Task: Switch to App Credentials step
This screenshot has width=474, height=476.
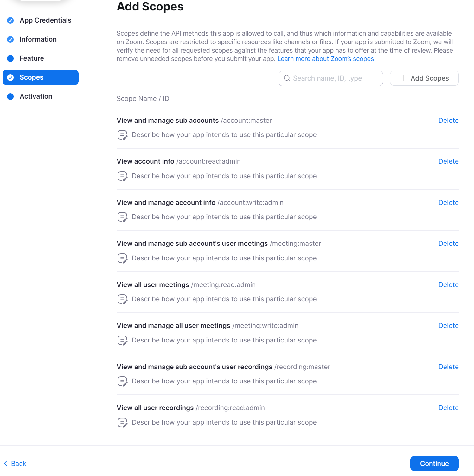Action: click(x=45, y=20)
